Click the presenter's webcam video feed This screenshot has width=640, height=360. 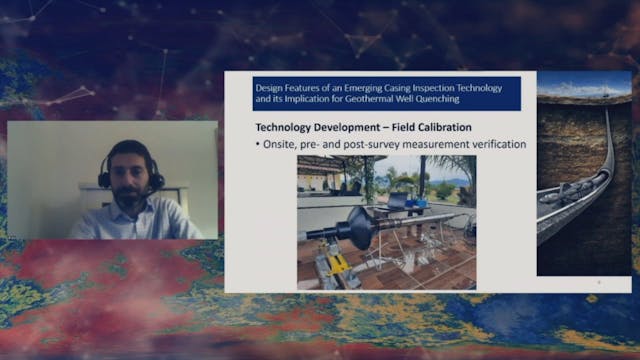click(113, 180)
